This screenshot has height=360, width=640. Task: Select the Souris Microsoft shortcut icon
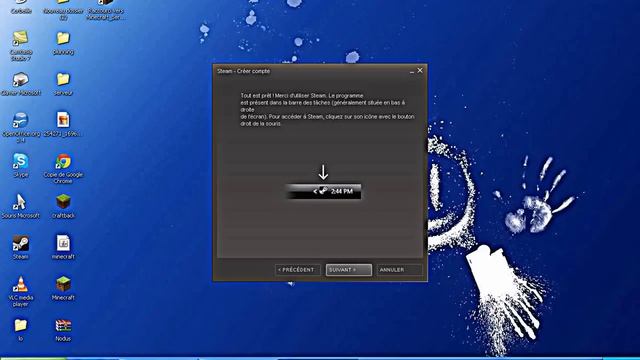coord(20,202)
